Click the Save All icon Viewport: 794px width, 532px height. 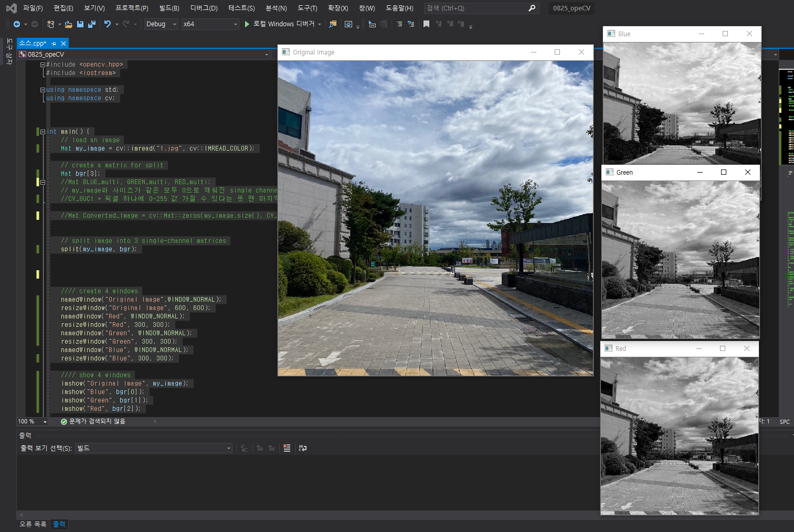pyautogui.click(x=92, y=24)
